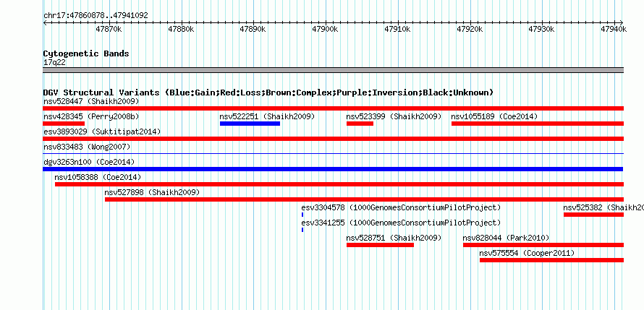Select the thin blue nsv833483 line
The height and width of the screenshot is (310, 644).
coord(333,153)
